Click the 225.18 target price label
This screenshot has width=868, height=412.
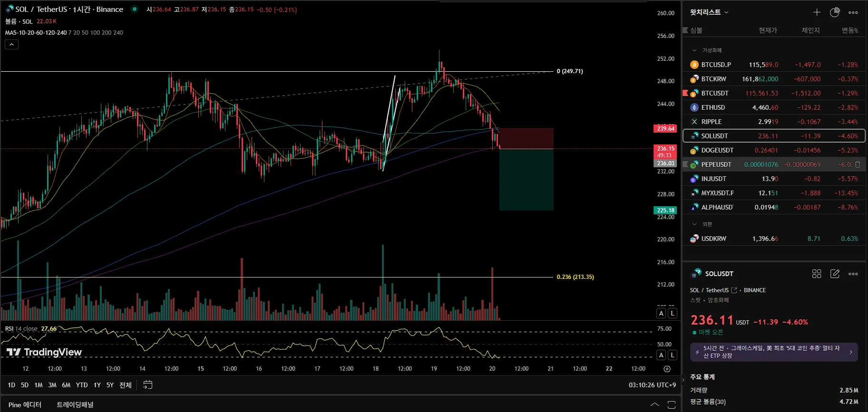(665, 210)
